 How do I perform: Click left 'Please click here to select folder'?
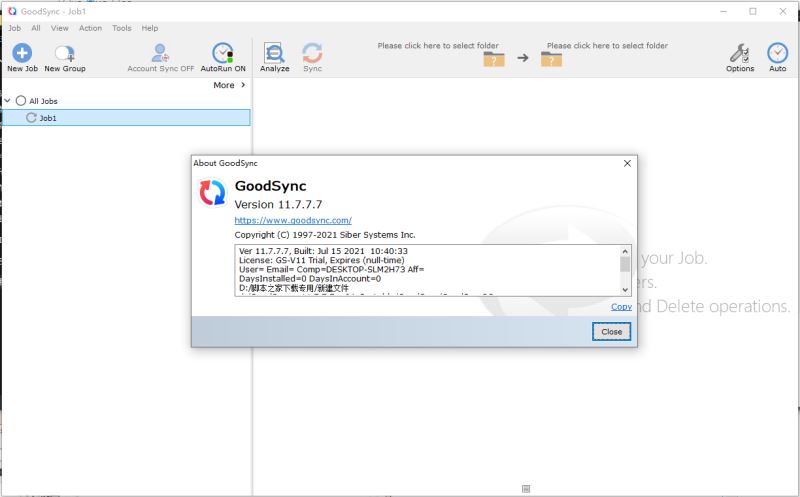coord(438,45)
